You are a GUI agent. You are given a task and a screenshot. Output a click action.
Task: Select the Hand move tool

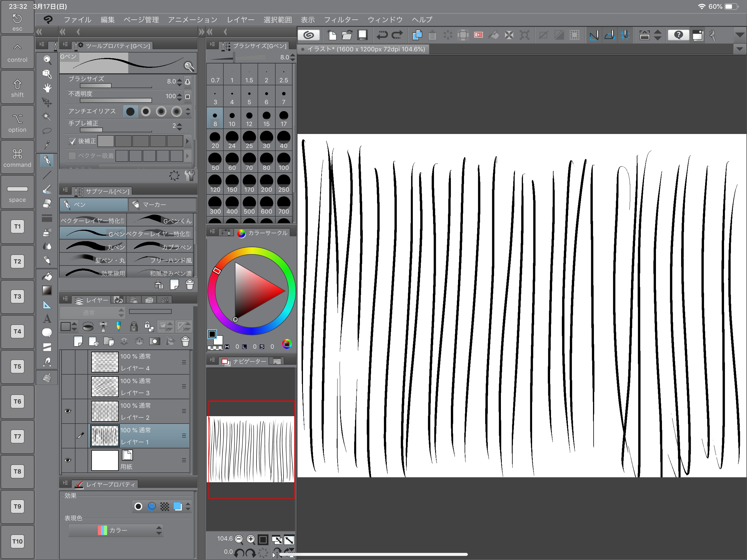click(47, 88)
